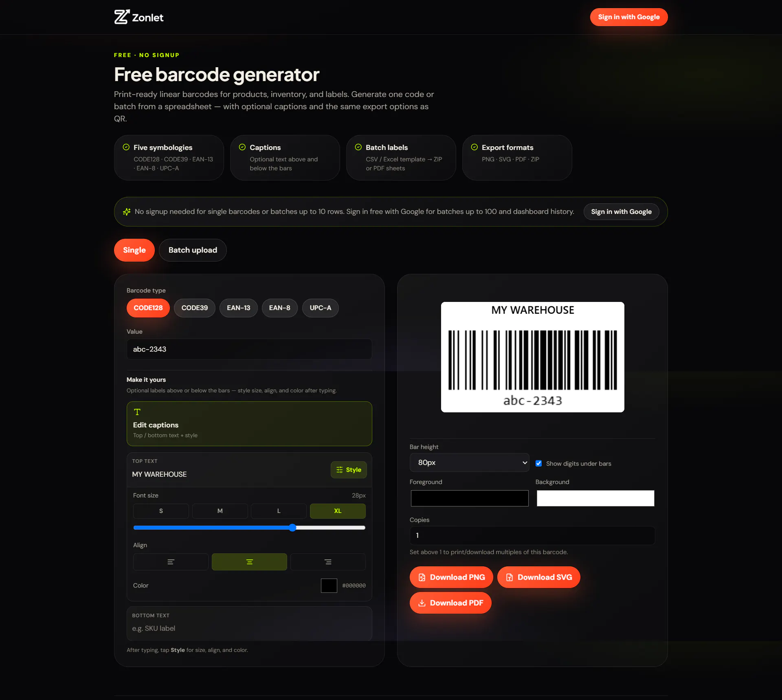The height and width of the screenshot is (700, 782).
Task: Click the Download SVG file icon
Action: 510,577
